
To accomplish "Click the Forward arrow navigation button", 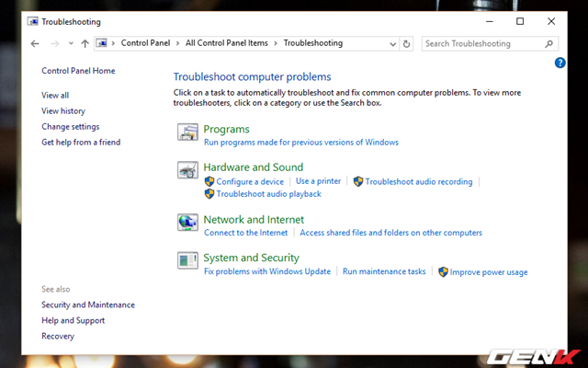I will click(x=55, y=44).
